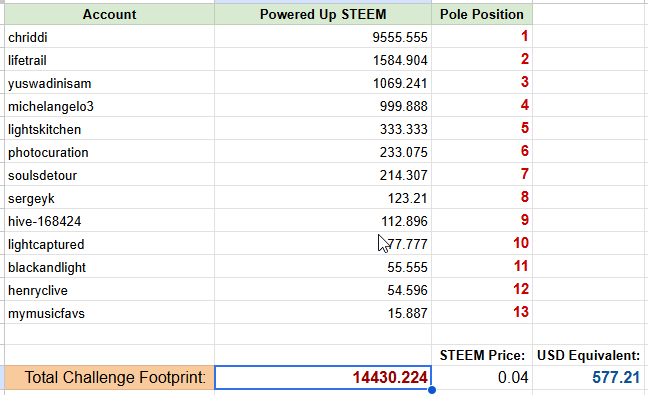Click pole position 3 cell

482,83
